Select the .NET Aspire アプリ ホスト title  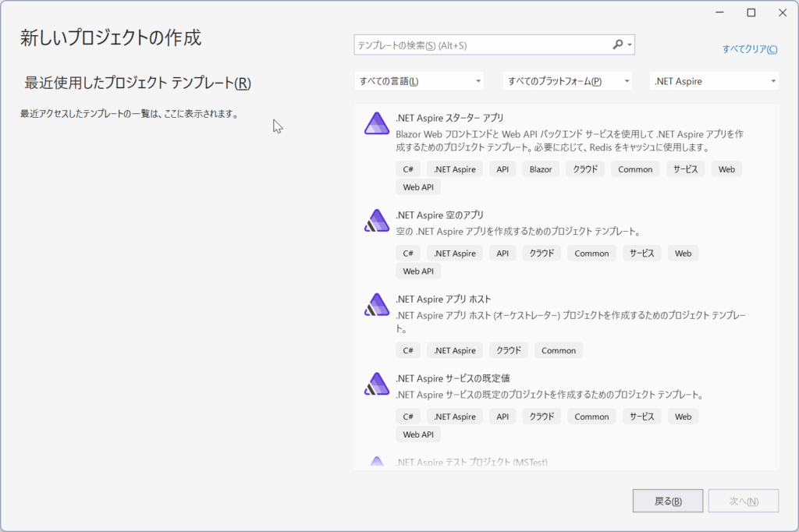click(x=443, y=299)
